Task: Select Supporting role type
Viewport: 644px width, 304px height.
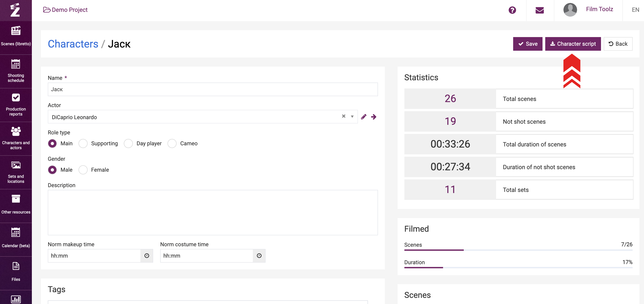Action: 83,143
